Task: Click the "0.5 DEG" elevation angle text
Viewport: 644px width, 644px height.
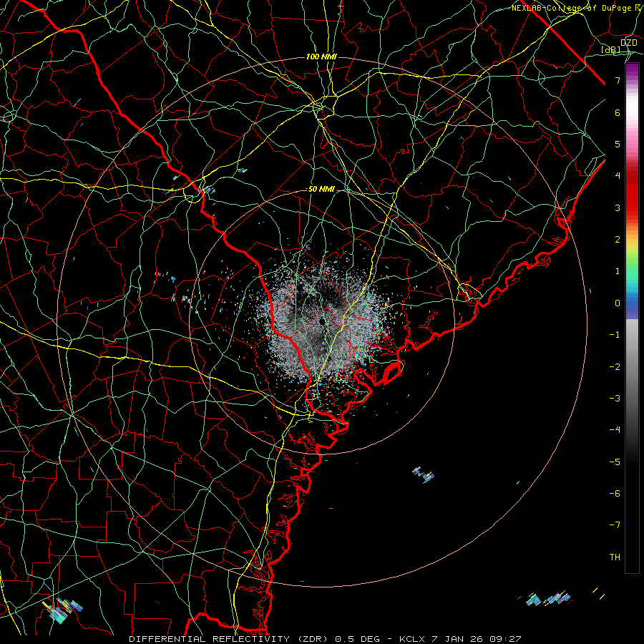Action: [x=357, y=639]
